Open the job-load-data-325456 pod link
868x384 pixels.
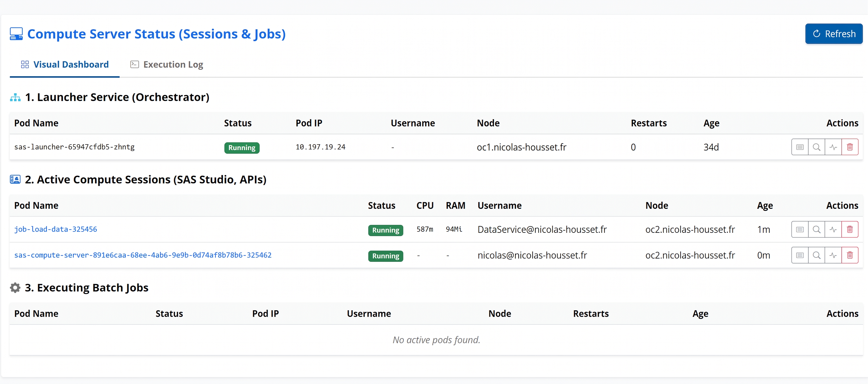point(56,229)
